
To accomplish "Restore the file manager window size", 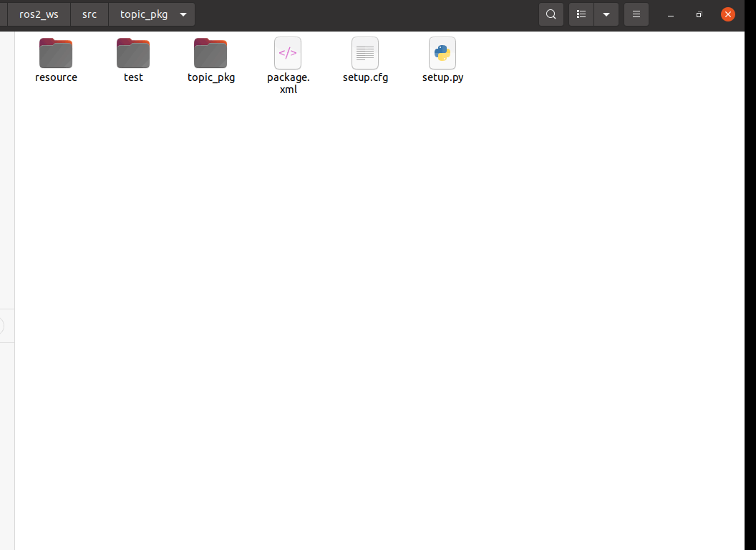I will 699,14.
